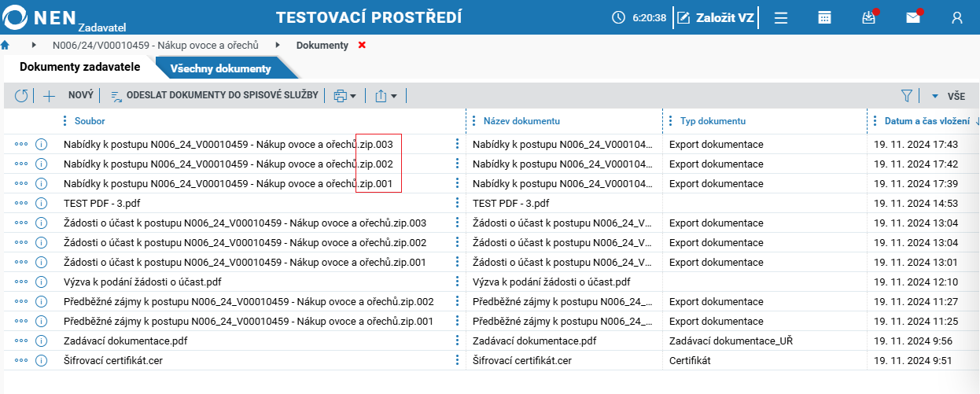980x394 pixels.
Task: Open file Zadávací dokumentace.pdf in Soubor column
Action: (125, 341)
